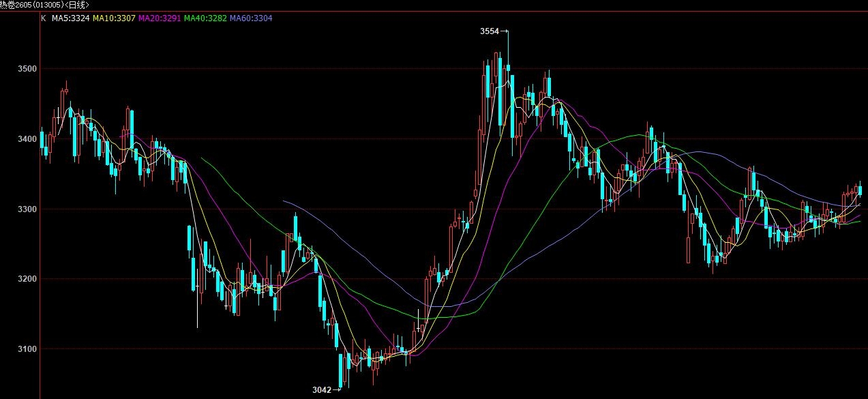Click the K indicator label
Screen dimensions: 868x399
coord(44,18)
